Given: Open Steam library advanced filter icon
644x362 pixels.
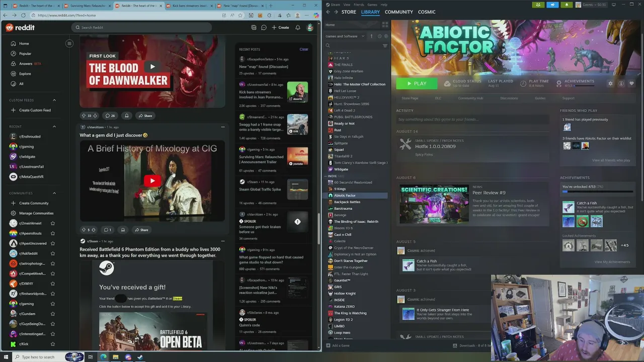Looking at the screenshot, I should 385,46.
